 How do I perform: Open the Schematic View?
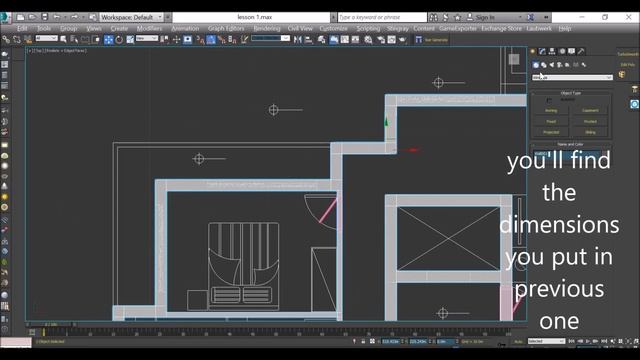(356, 39)
